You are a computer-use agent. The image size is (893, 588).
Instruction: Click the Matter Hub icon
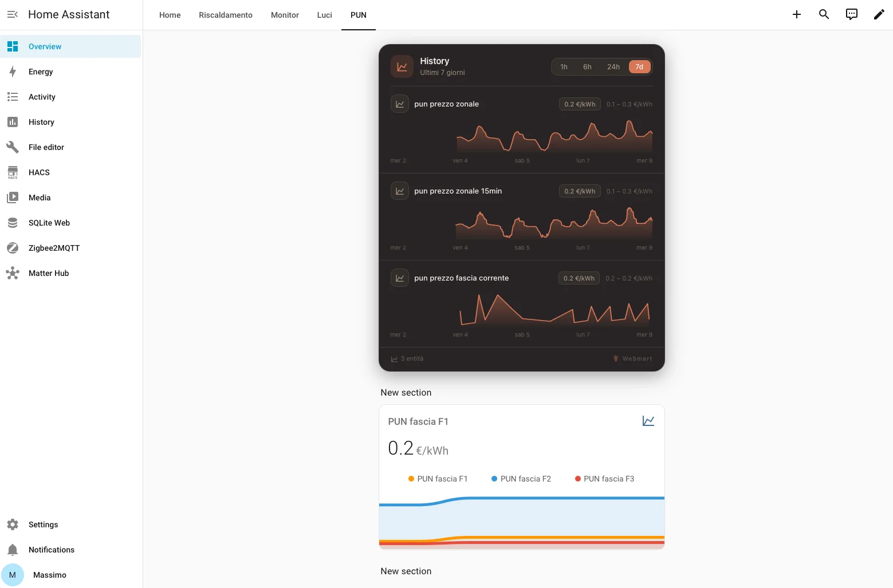[13, 273]
